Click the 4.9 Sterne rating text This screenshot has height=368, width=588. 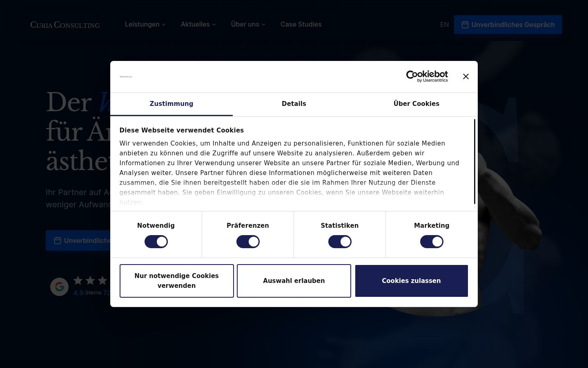click(x=87, y=293)
